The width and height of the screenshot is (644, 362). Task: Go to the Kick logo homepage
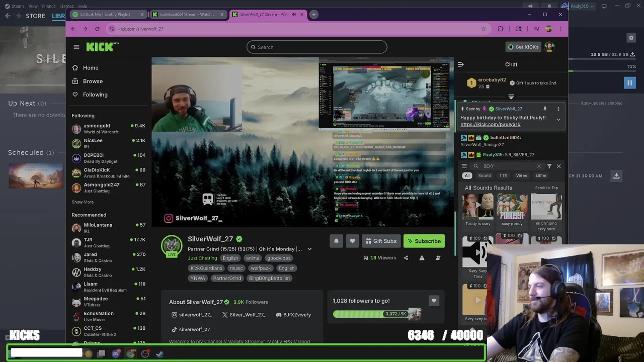click(102, 47)
